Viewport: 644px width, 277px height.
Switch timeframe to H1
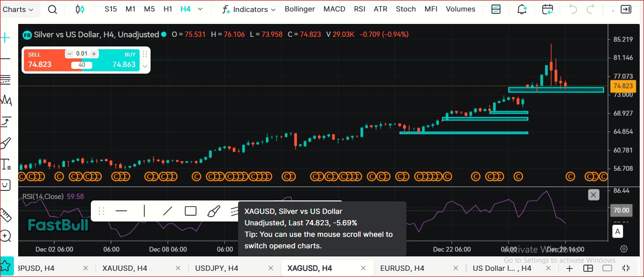[168, 9]
